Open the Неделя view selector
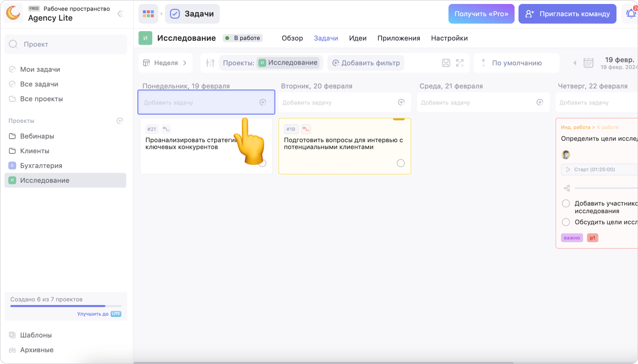The height and width of the screenshot is (364, 638). 166,63
